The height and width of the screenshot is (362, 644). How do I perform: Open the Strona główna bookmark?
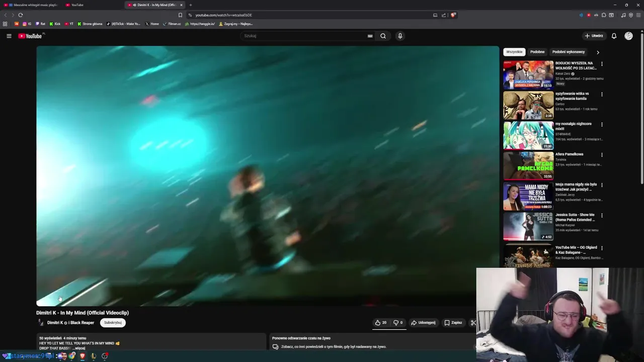[90, 24]
